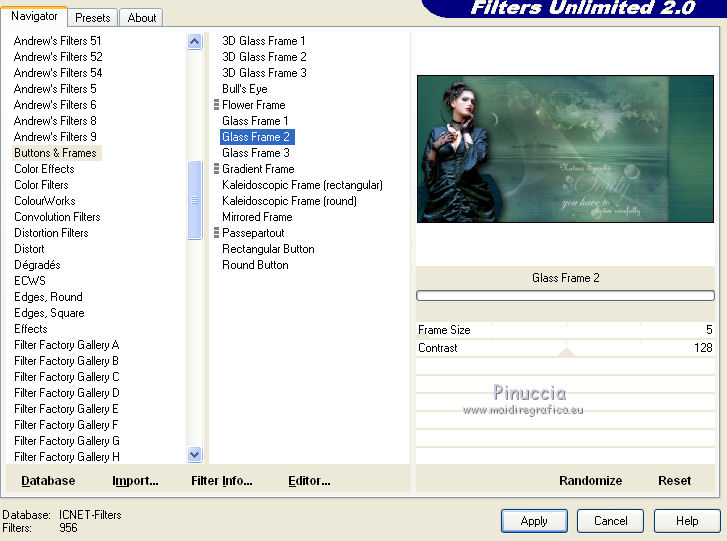
Task: Select Distortion Filters category
Action: 51,233
